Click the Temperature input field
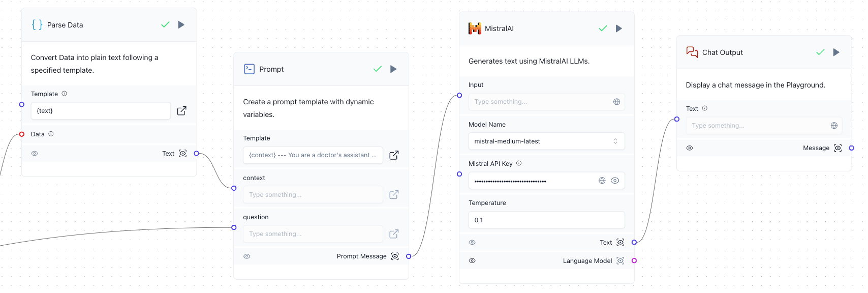The image size is (868, 293). tap(546, 220)
